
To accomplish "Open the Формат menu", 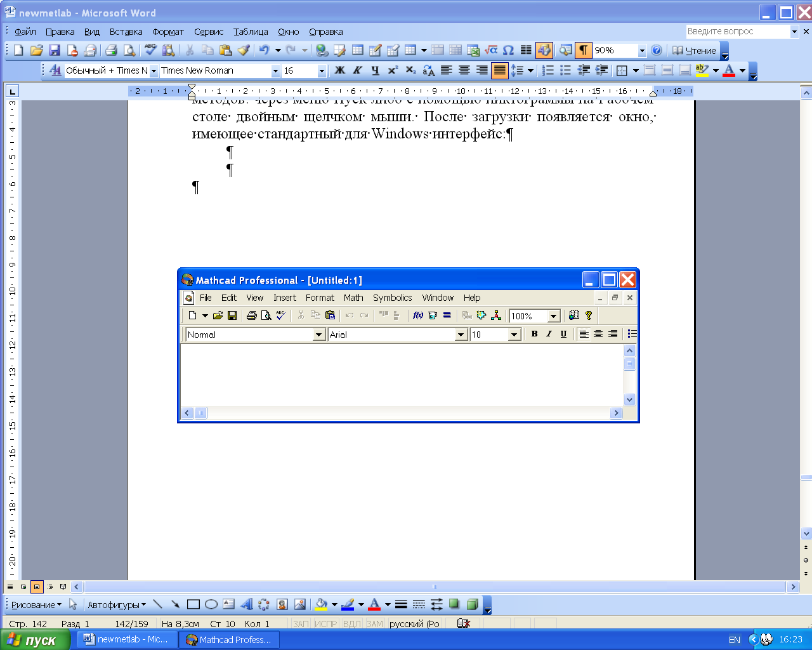I will 168,32.
